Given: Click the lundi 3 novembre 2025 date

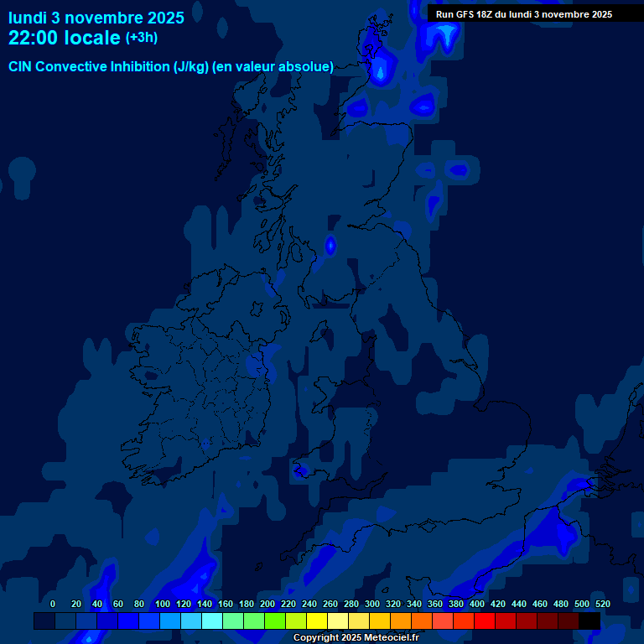Looking at the screenshot, I should point(96,18).
